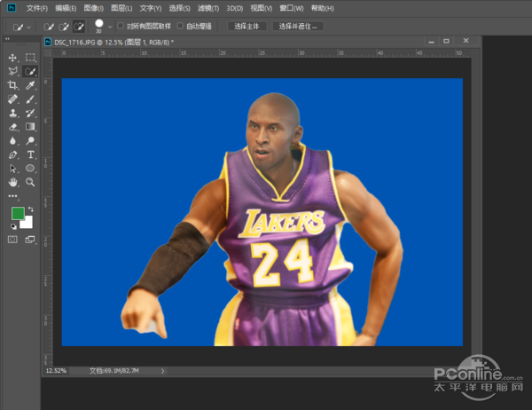Viewport: 532px width, 410px height.
Task: Select the Blur tool
Action: (x=12, y=140)
